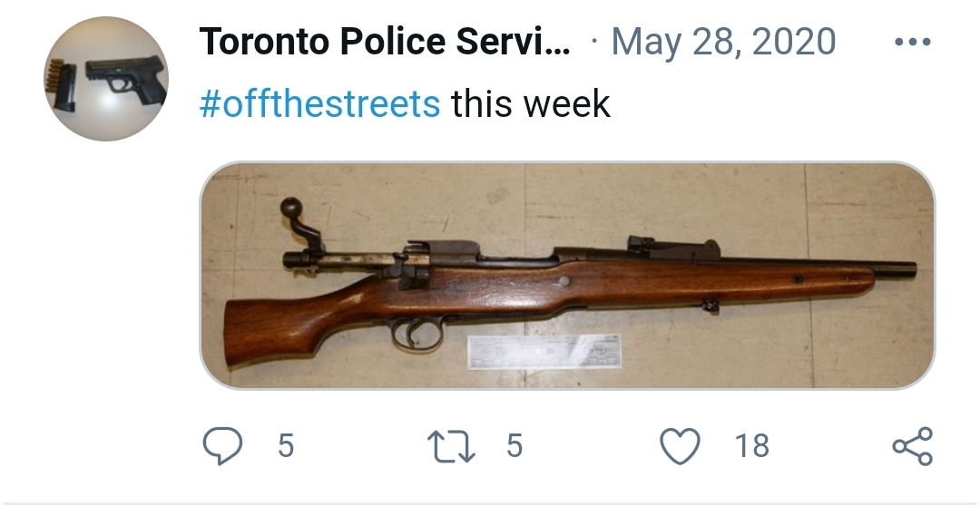Viewport: 980px width, 516px height.
Task: View the seized rifle photo in full
Action: (567, 276)
